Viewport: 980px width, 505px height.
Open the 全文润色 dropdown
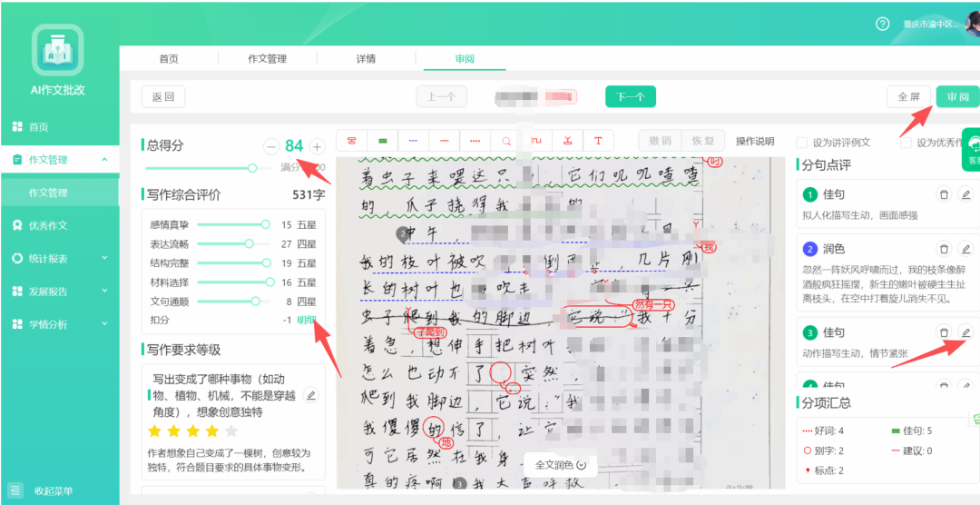[560, 464]
